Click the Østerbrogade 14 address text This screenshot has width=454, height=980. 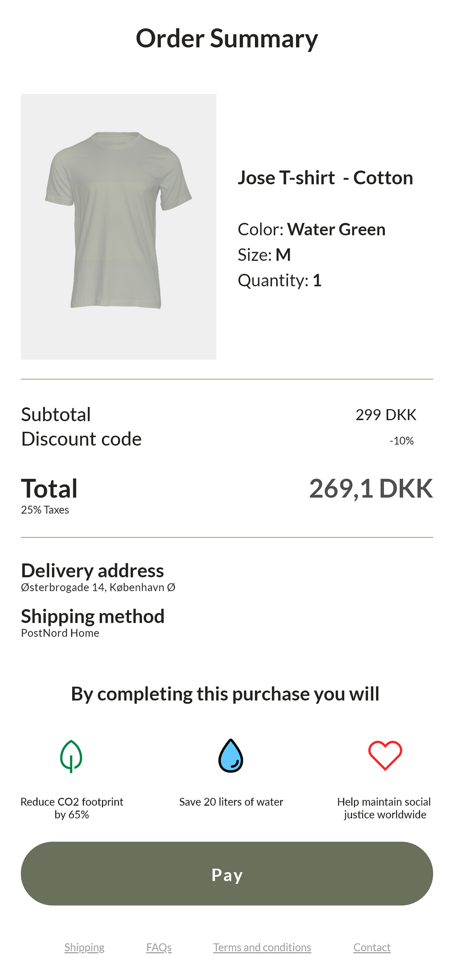point(98,587)
